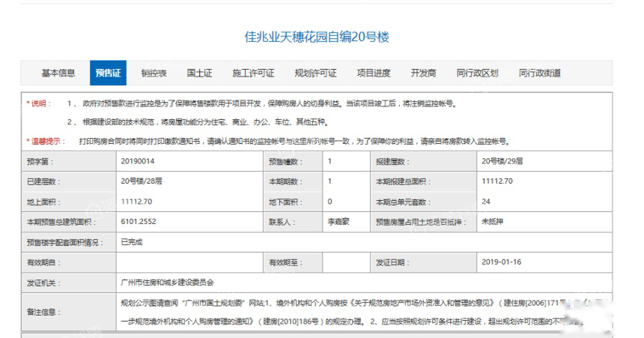Select permit number 20190014
The width and height of the screenshot is (644, 338).
tap(138, 161)
